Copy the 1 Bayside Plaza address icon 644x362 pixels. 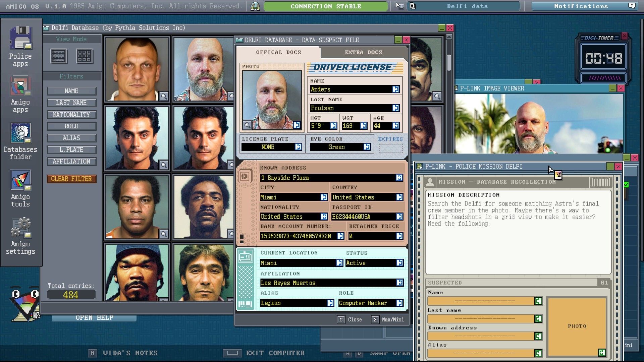399,178
